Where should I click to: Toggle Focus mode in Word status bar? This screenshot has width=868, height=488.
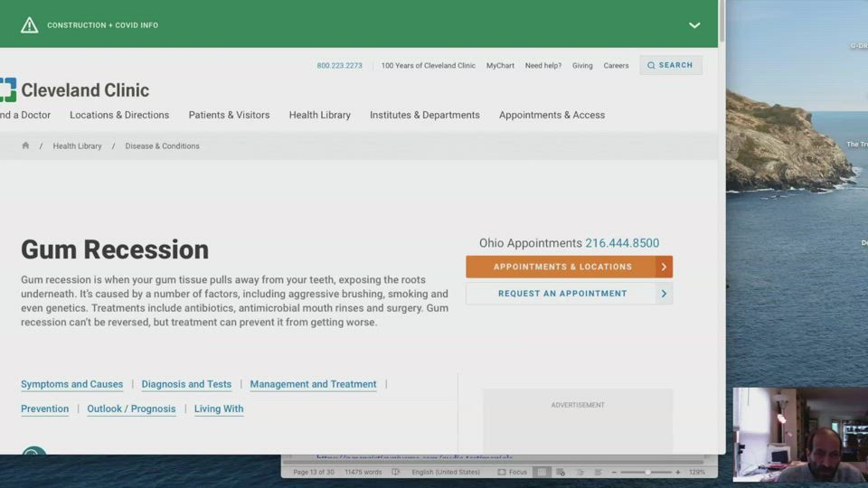(512, 472)
